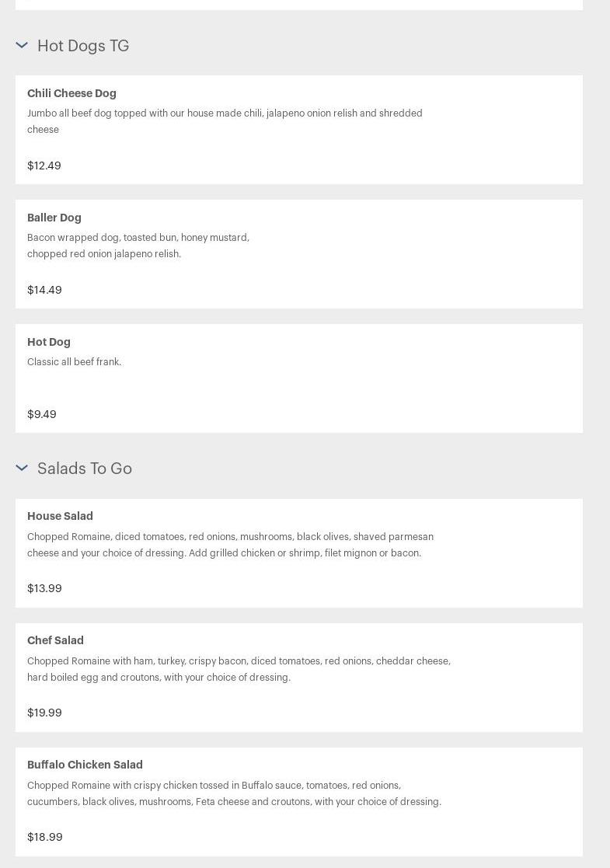Click the Chili Cheese Dog description text
The height and width of the screenshot is (868, 610).
(x=225, y=121)
